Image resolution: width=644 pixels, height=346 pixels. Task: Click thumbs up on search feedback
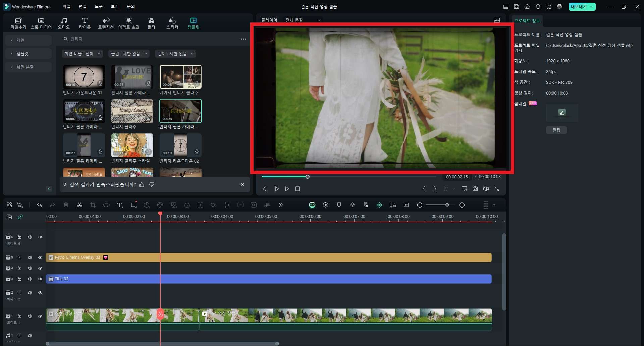(142, 184)
